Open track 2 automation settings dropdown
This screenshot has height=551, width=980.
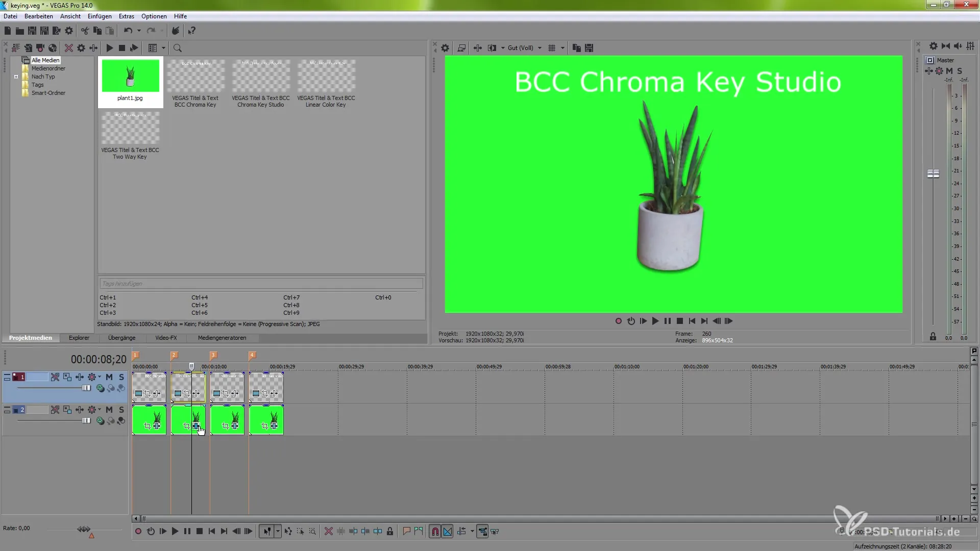click(100, 410)
